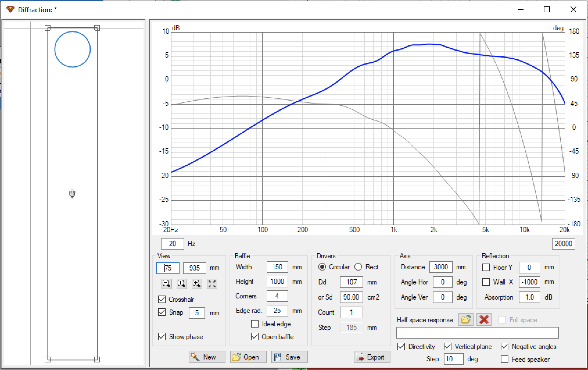Toggle the Negative angles checkbox
The height and width of the screenshot is (370, 588).
click(x=505, y=346)
